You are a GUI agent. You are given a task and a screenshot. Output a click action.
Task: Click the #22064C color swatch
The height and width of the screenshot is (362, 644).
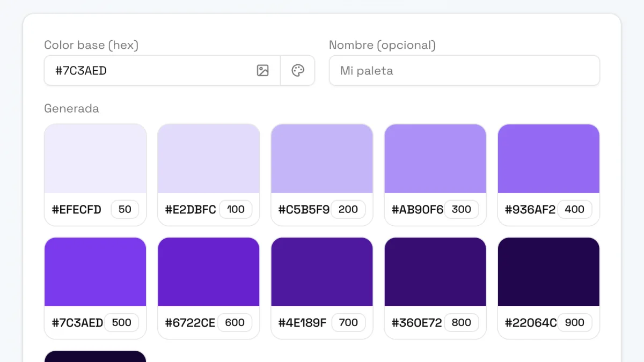click(548, 272)
